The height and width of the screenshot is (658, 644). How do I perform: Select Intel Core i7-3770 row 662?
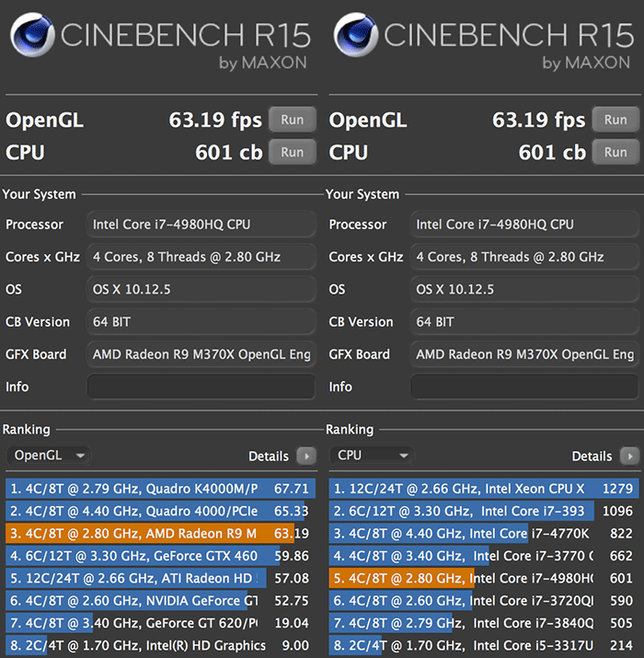pos(484,556)
